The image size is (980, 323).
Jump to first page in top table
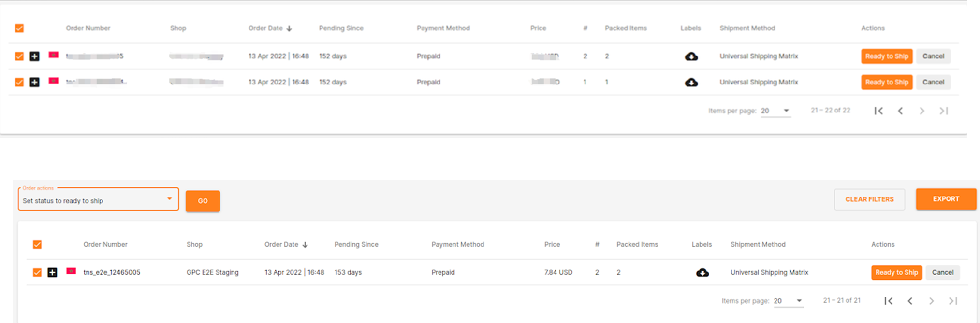(x=878, y=111)
